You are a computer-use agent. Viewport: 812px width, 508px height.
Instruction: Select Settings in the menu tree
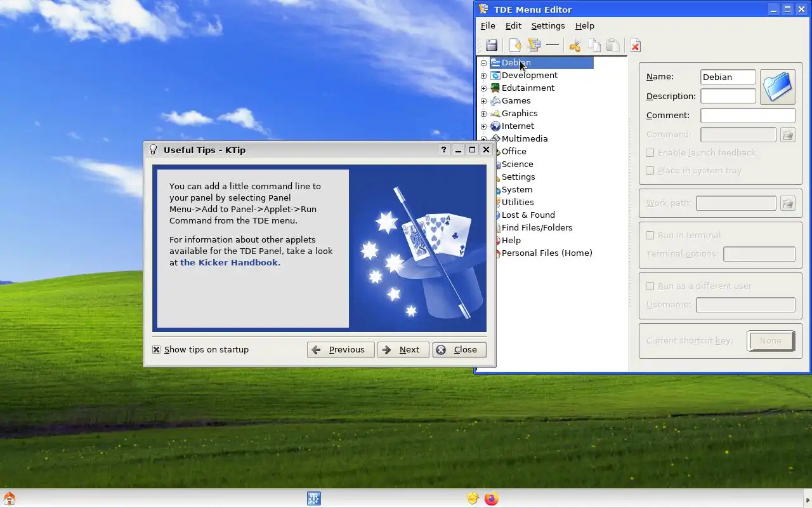(518, 177)
